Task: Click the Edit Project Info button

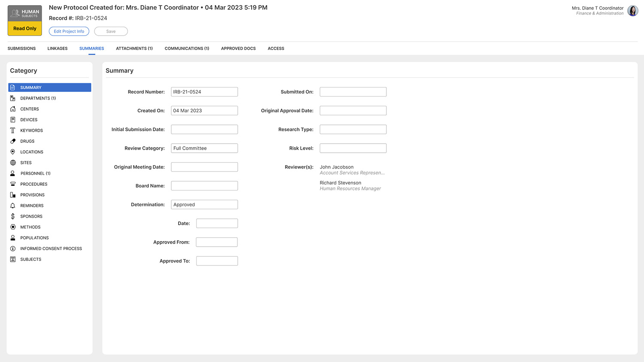Action: [x=69, y=31]
